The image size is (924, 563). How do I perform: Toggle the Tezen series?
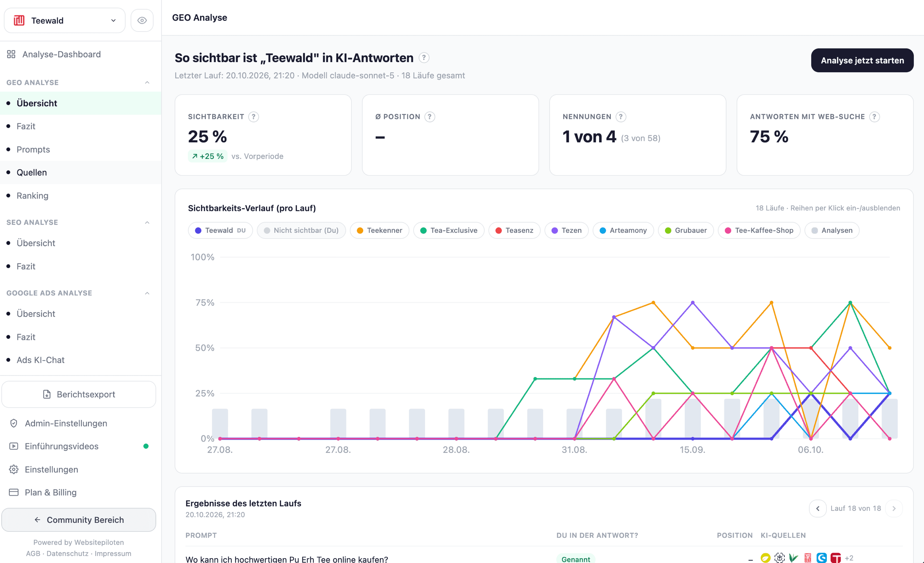click(566, 230)
